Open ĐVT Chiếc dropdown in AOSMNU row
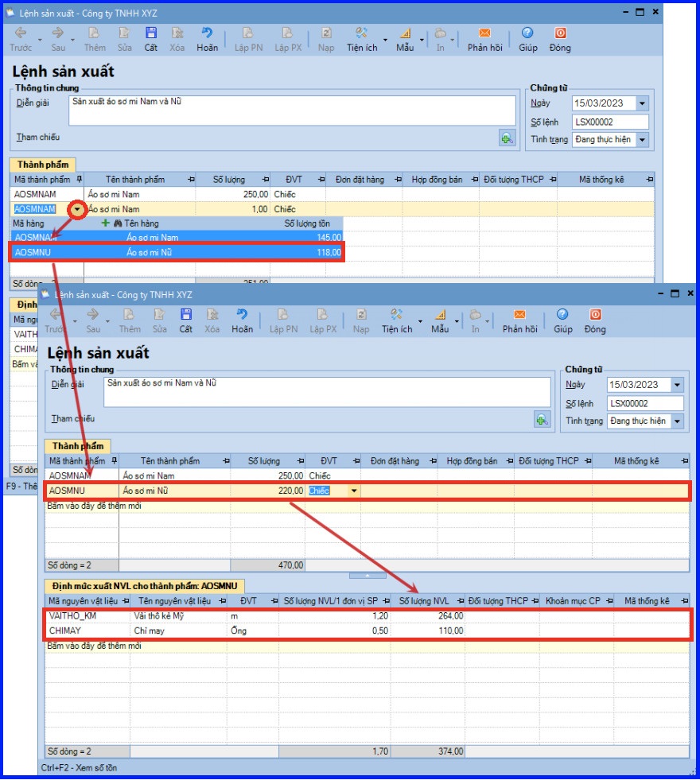The width and height of the screenshot is (700, 780). click(x=354, y=491)
